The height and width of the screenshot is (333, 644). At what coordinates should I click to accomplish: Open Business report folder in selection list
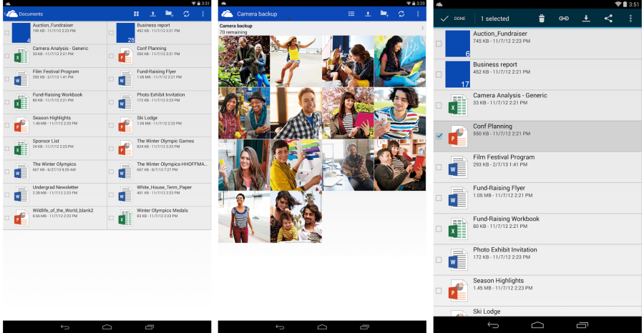click(538, 74)
